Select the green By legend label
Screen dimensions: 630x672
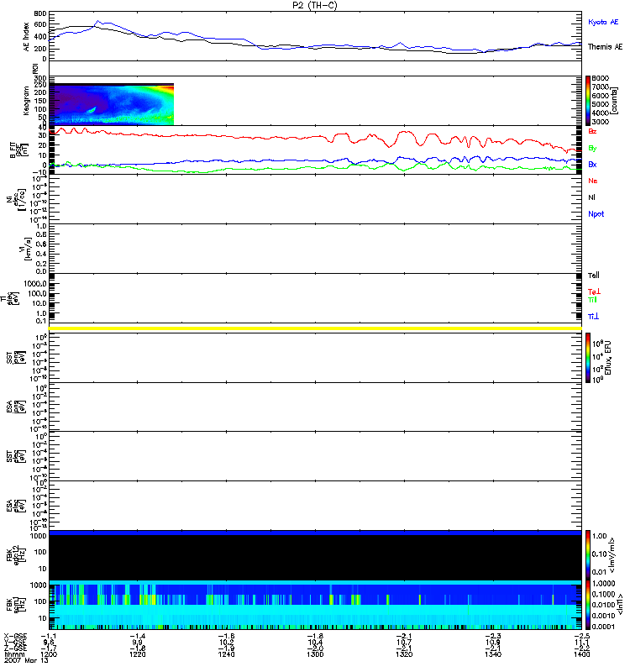tap(592, 149)
